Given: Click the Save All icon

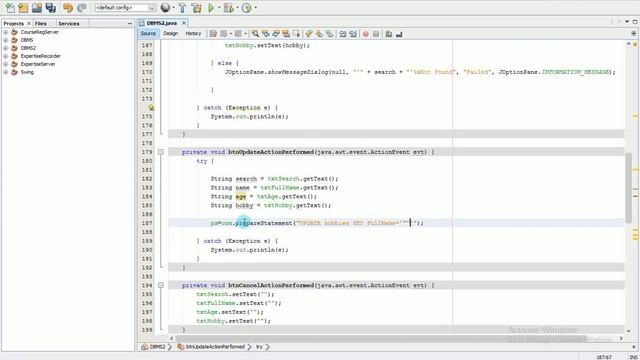Looking at the screenshot, I should point(51,7).
